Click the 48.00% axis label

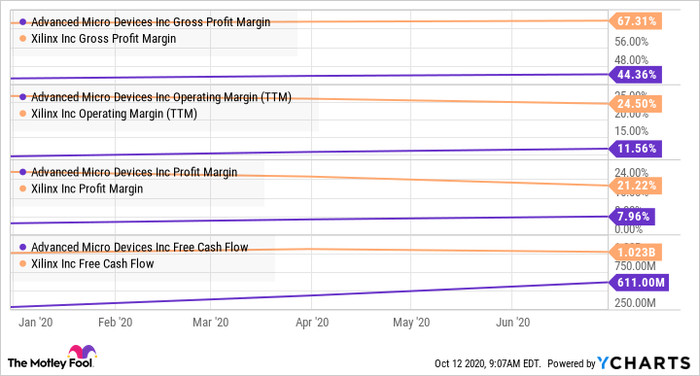coord(631,60)
